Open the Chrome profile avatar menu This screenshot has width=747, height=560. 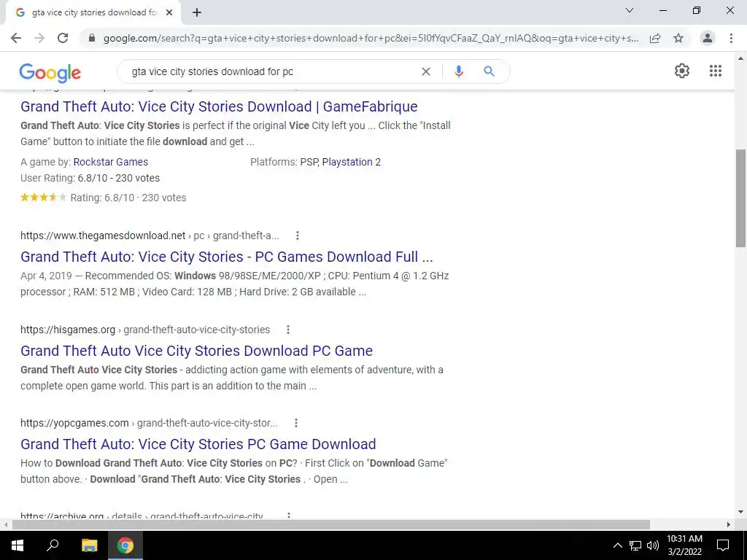tap(708, 38)
